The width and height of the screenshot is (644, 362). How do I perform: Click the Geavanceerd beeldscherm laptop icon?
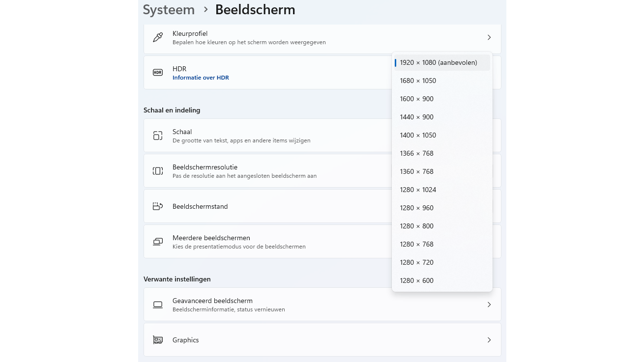click(158, 305)
